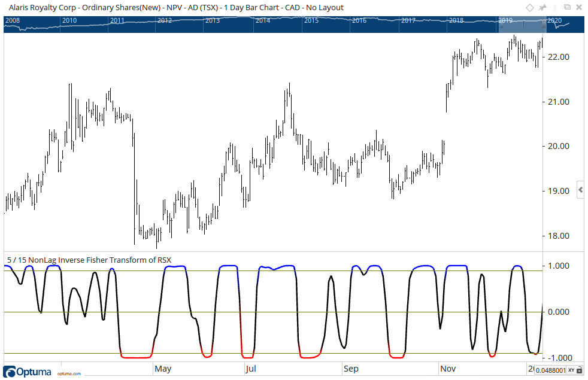This screenshot has width=588, height=380.
Task: Select the NonLag Inverse Fisher Transform label
Action: (x=89, y=260)
